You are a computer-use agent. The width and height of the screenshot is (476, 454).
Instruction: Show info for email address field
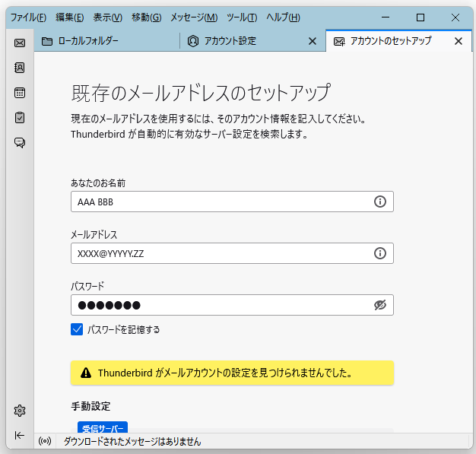pyautogui.click(x=379, y=253)
